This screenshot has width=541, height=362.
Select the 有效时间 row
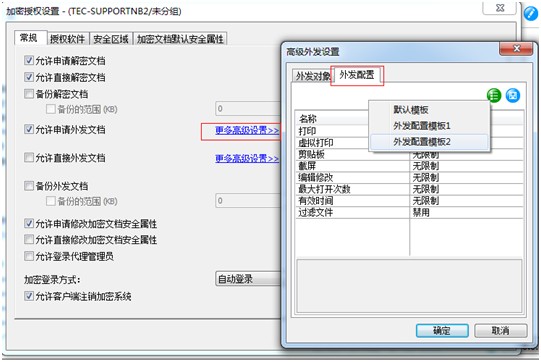[x=409, y=200]
